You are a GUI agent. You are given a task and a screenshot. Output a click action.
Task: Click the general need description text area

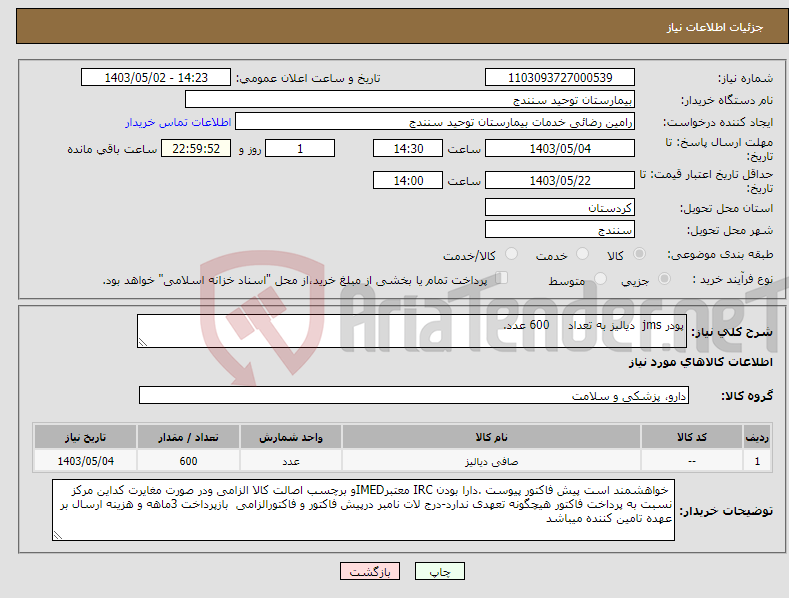tap(412, 331)
